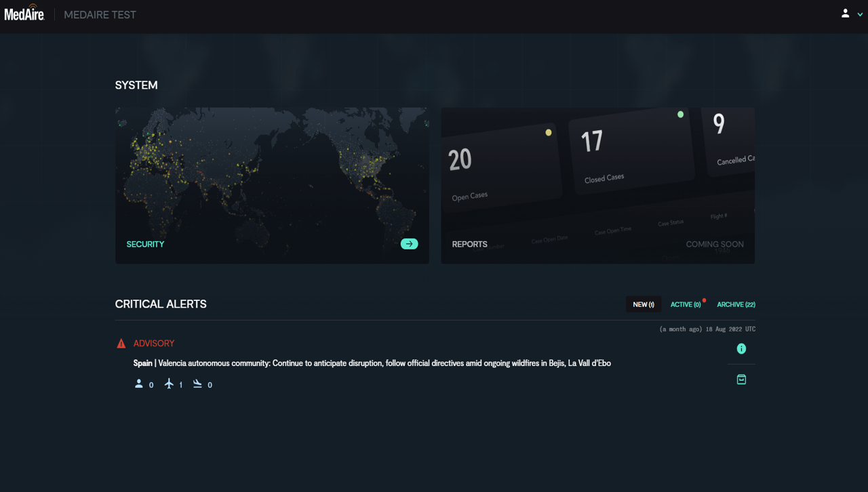This screenshot has width=868, height=492.
Task: Archive the advisory using the envelope icon
Action: click(741, 379)
